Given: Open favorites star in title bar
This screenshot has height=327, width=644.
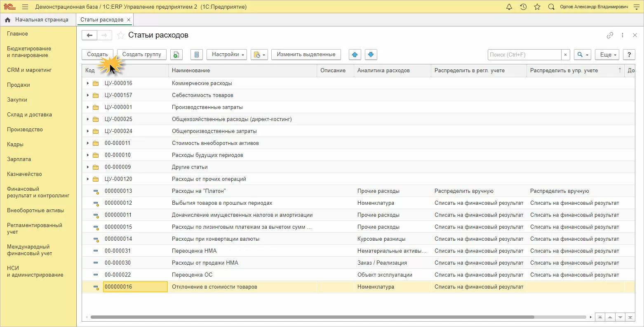Looking at the screenshot, I should (x=537, y=7).
